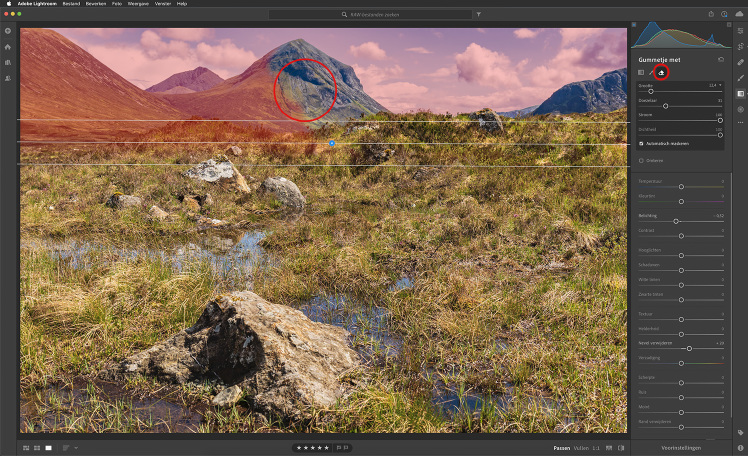The height and width of the screenshot is (456, 748).
Task: Open My Photos library icon
Action: point(8,62)
